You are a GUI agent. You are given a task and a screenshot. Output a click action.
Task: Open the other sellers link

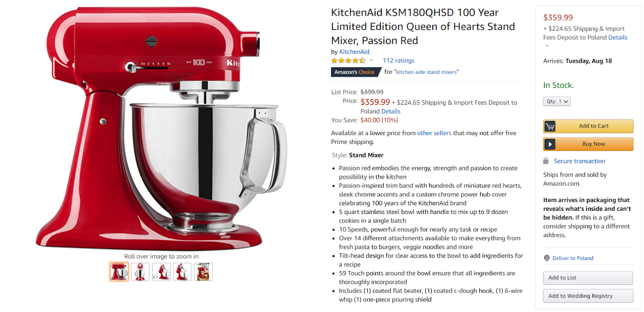click(434, 133)
